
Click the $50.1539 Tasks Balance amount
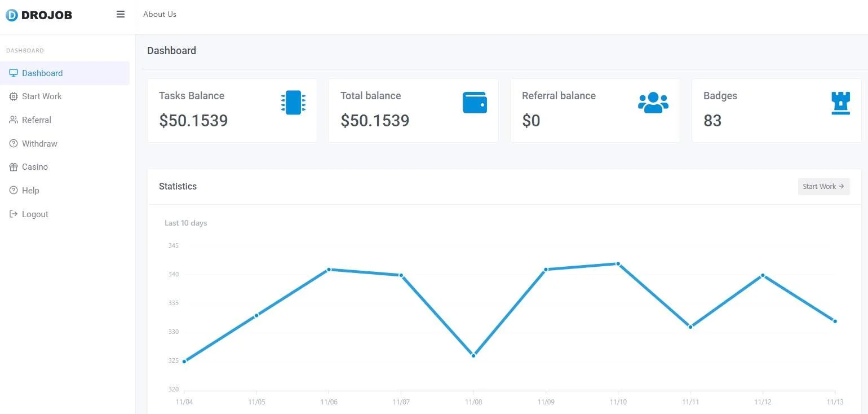pyautogui.click(x=193, y=121)
